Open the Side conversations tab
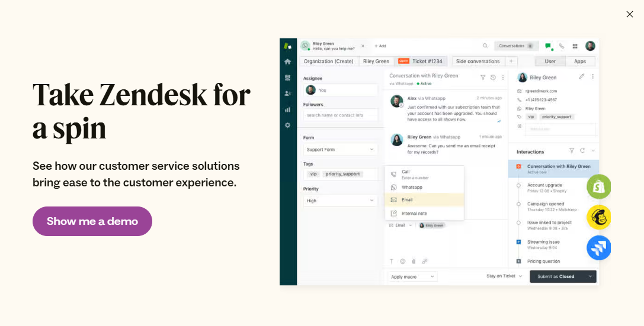Screen dimensions: 644x326 pyautogui.click(x=478, y=61)
